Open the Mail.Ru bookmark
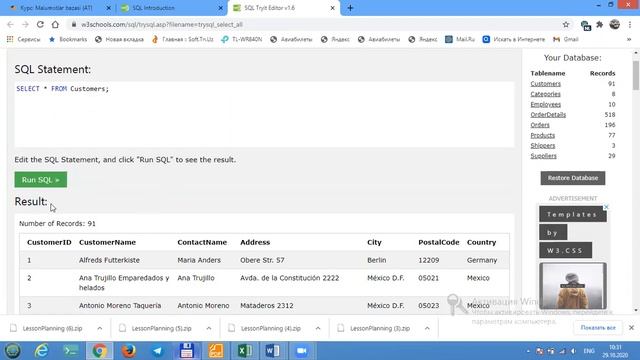The height and width of the screenshot is (360, 640). 460,39
